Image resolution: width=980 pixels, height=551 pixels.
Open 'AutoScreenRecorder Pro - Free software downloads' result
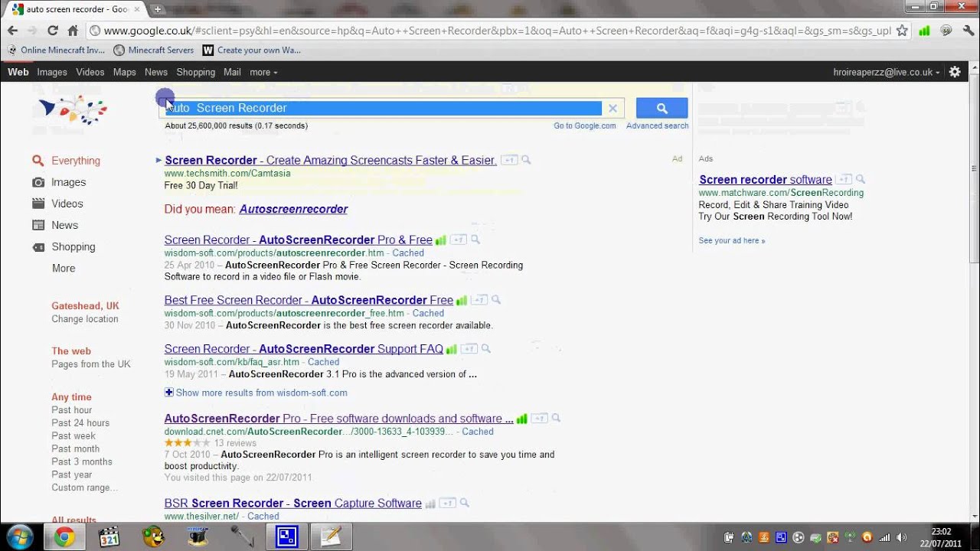(338, 419)
